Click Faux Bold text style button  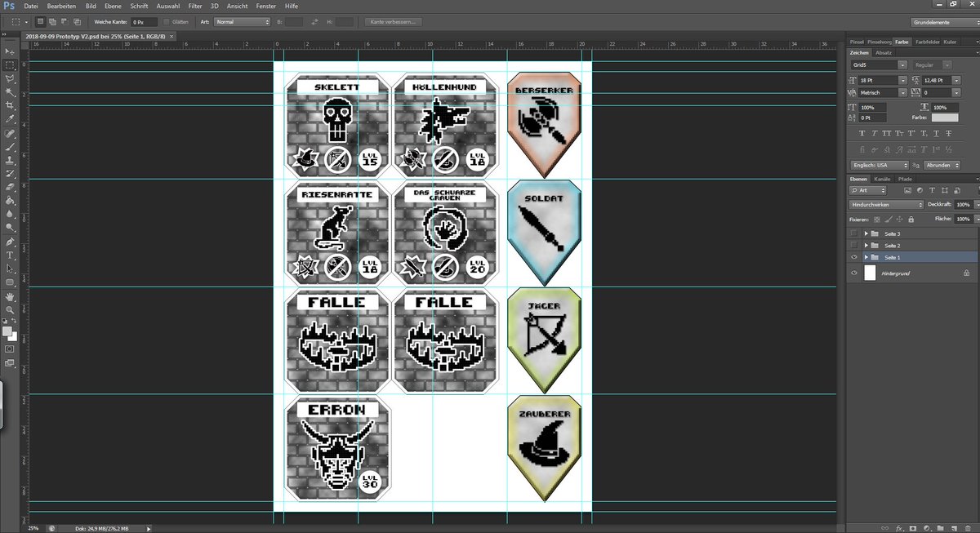[862, 132]
